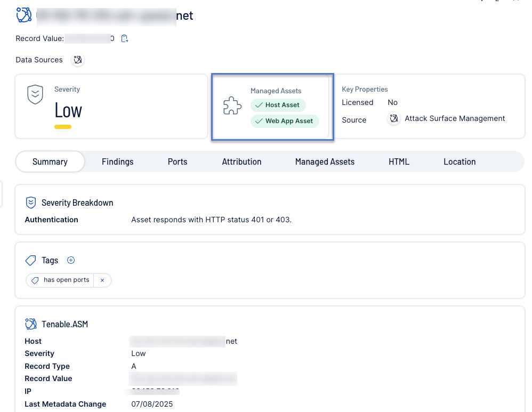The image size is (532, 412).
Task: Click the copy icon beside Record Value
Action: point(125,38)
